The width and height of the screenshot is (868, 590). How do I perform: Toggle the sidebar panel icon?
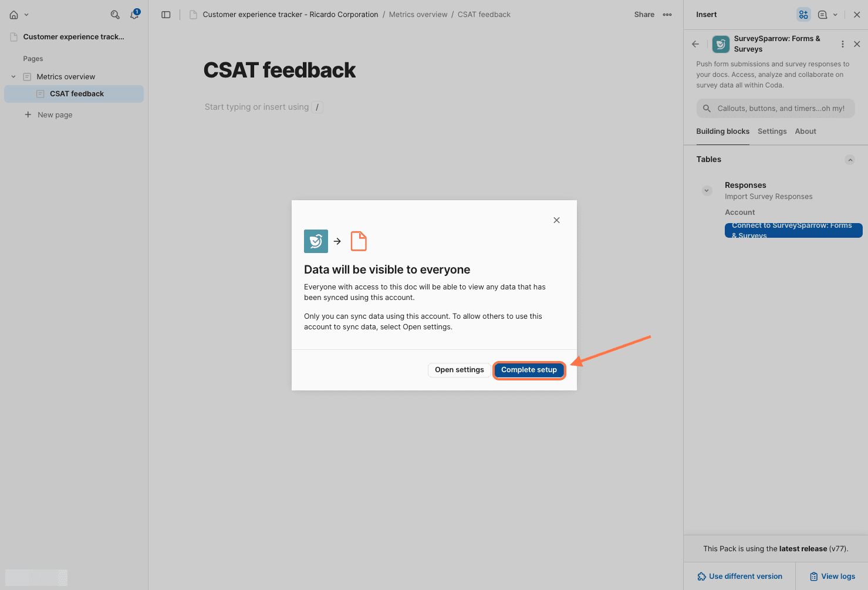[x=166, y=15]
